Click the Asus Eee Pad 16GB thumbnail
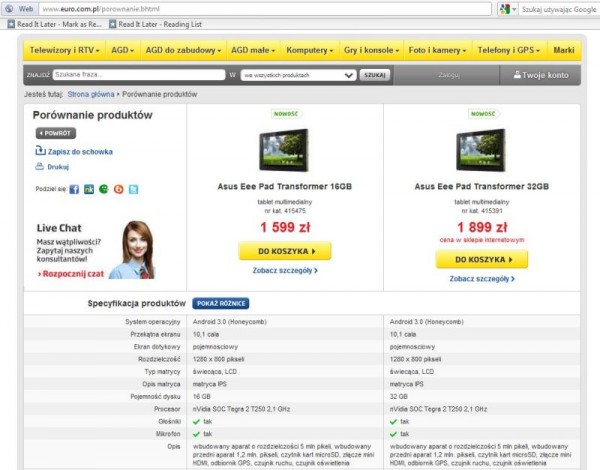600x470 pixels. pos(284,150)
